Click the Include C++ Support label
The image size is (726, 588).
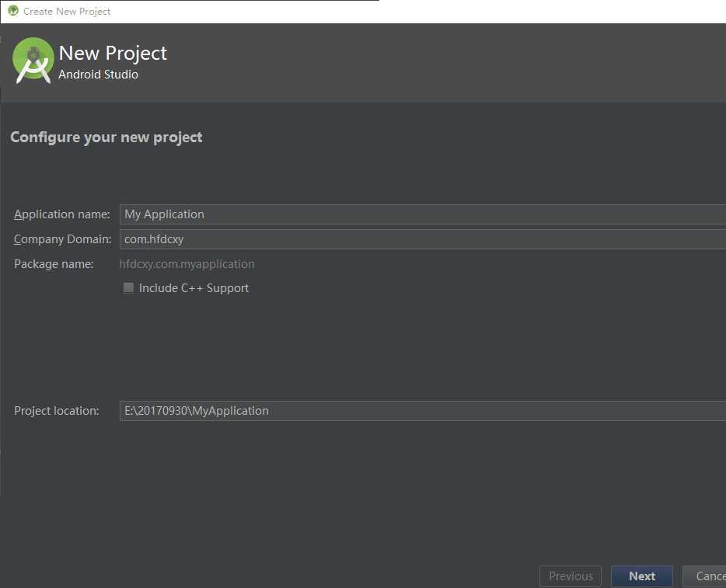click(x=194, y=288)
